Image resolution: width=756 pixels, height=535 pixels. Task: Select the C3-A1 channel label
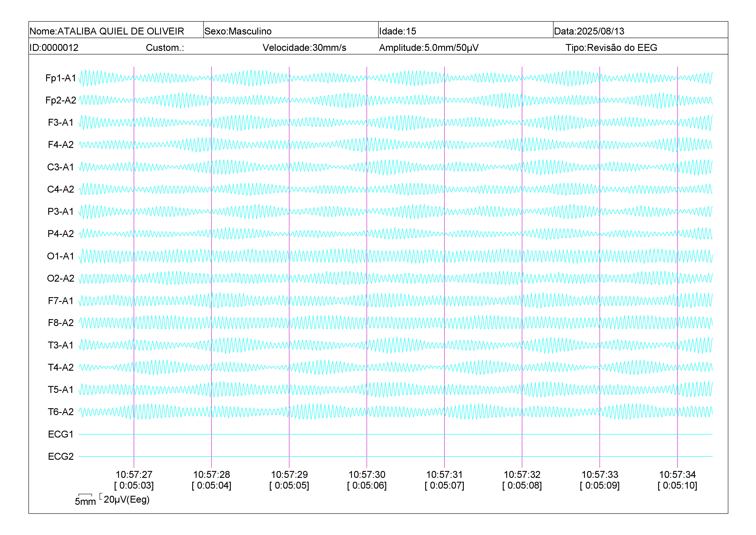pos(61,167)
